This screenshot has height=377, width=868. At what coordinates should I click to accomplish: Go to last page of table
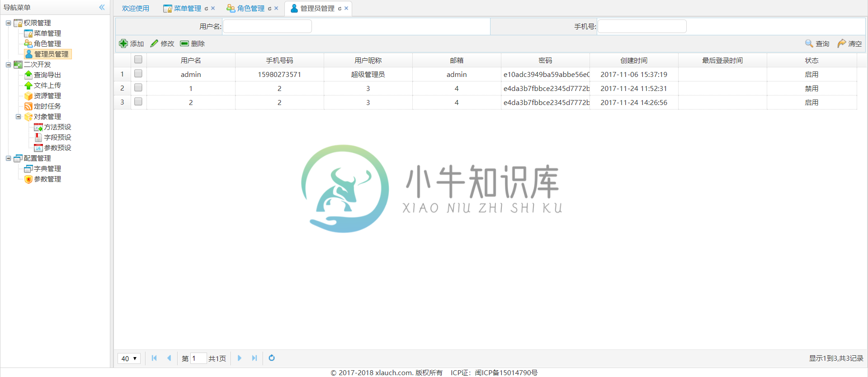pyautogui.click(x=255, y=358)
